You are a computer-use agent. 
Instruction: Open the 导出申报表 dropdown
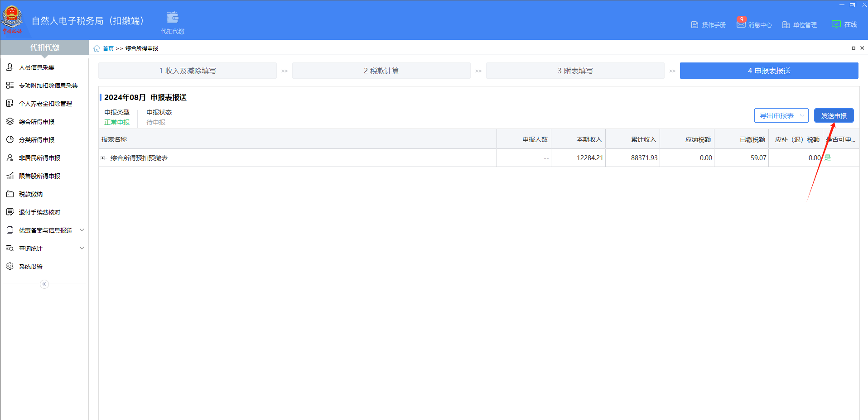(781, 115)
